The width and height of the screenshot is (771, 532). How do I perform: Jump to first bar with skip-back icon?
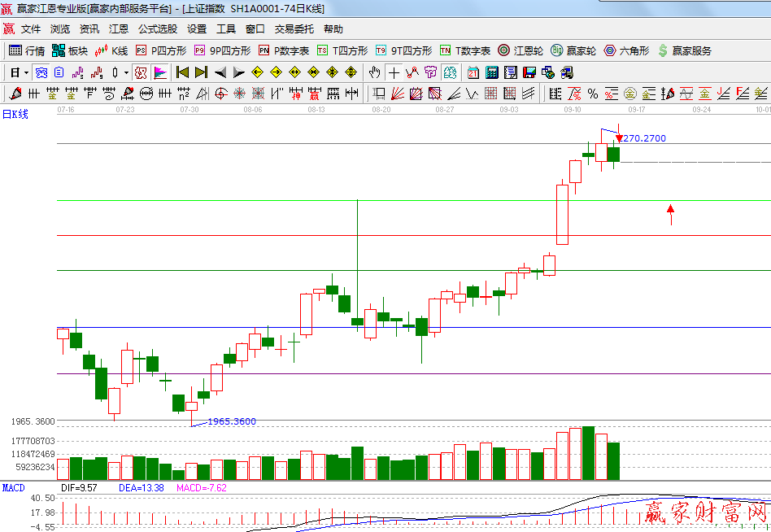tap(182, 72)
